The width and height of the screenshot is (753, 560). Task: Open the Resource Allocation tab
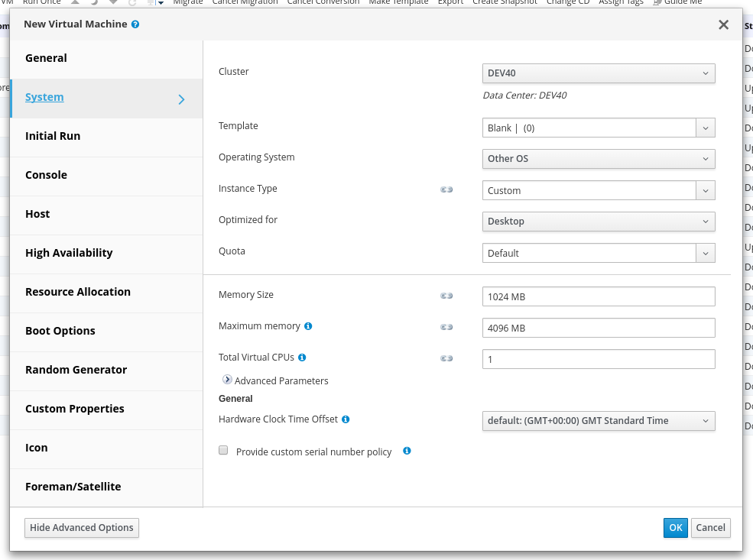tap(78, 292)
